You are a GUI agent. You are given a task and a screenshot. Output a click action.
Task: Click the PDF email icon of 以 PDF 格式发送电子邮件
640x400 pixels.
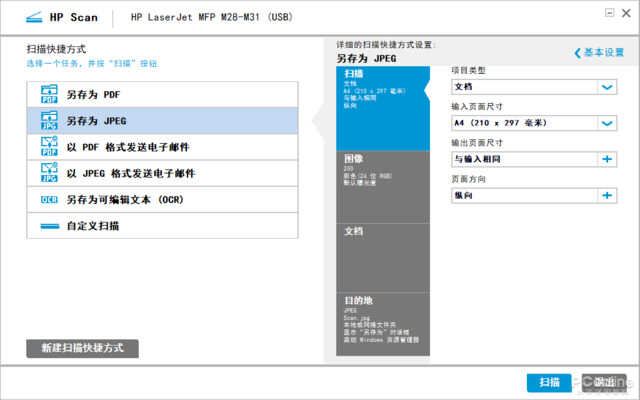pyautogui.click(x=49, y=147)
